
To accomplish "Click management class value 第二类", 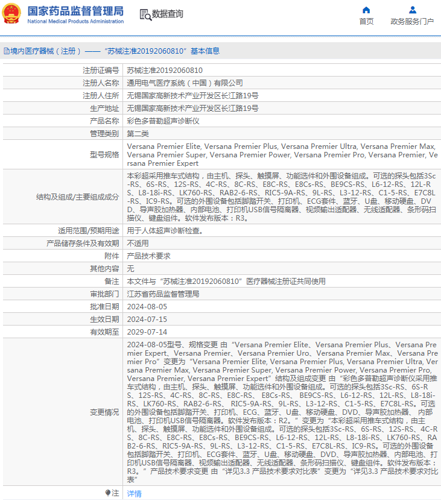I will pos(138,133).
